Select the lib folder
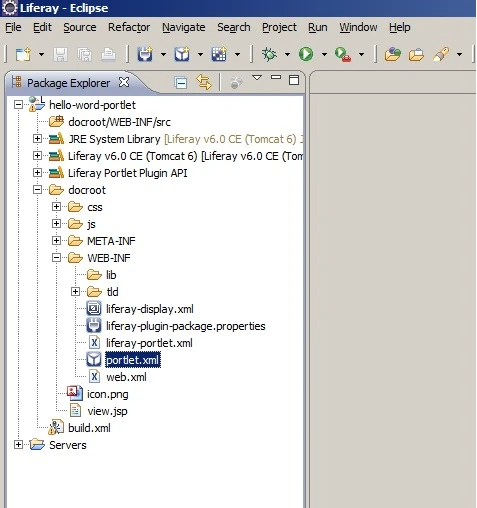477x508 pixels. click(111, 275)
